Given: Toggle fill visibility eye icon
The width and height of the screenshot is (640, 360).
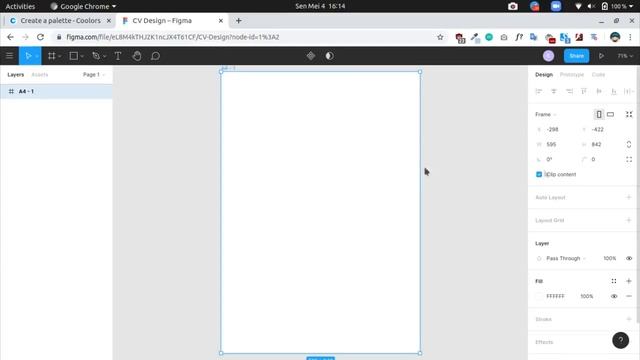Looking at the screenshot, I should pos(614,296).
